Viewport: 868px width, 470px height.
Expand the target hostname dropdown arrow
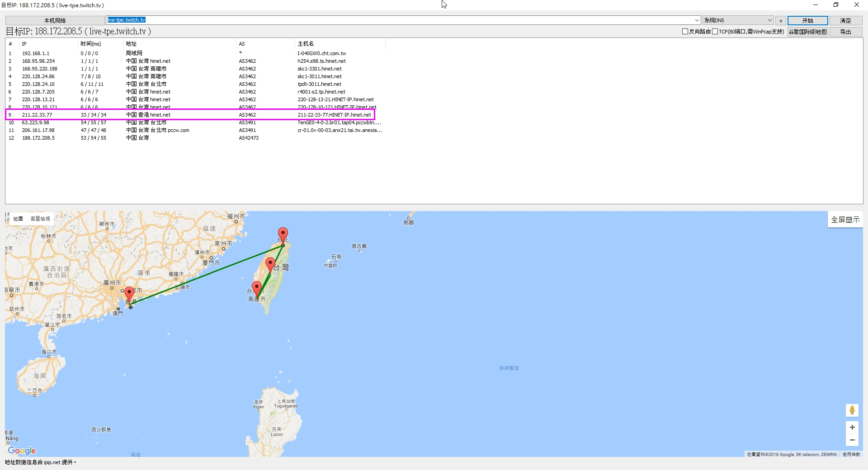697,20
